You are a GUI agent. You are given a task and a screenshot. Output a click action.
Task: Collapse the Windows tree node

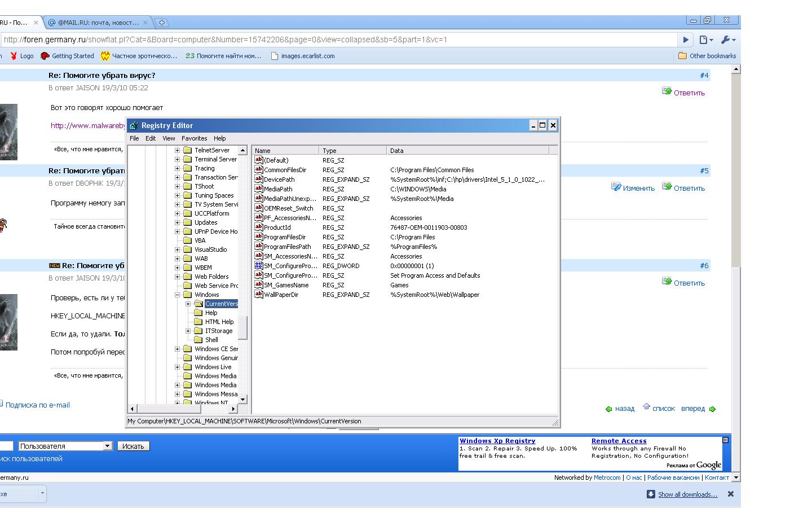coord(177,295)
